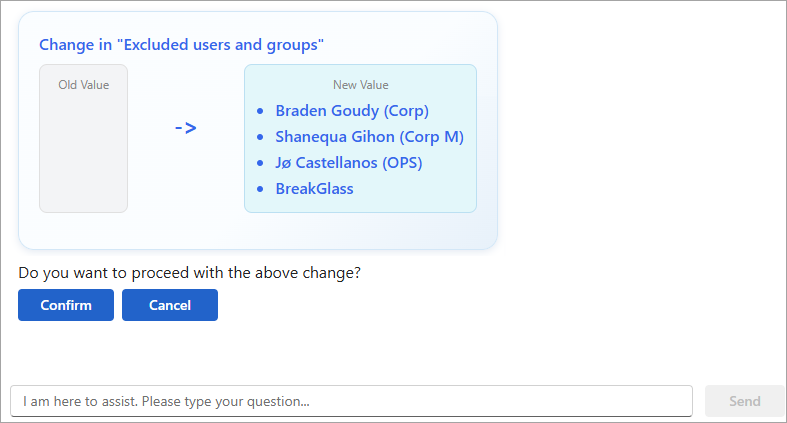
Task: Click the 'Do you want to proceed' prompt text
Action: tap(189, 272)
